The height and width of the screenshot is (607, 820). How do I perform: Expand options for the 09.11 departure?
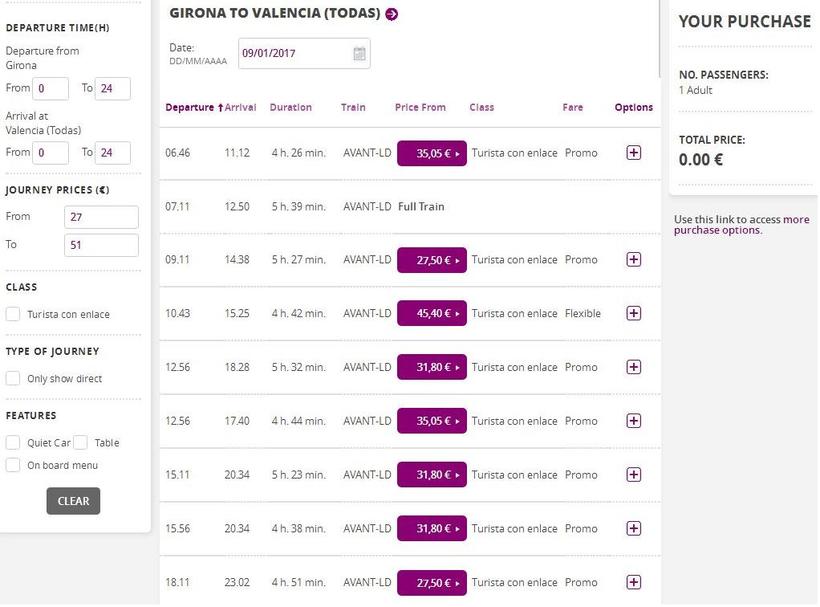(633, 260)
